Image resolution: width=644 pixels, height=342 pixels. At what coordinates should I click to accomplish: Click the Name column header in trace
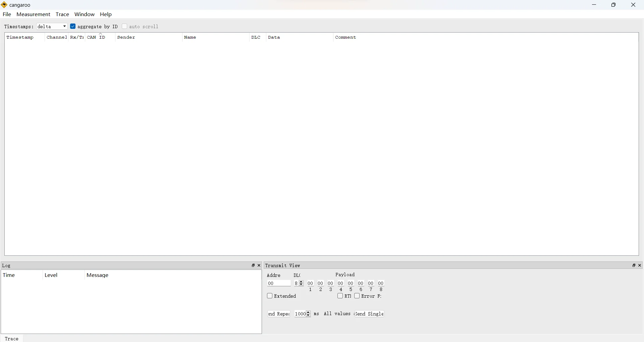[x=216, y=37]
